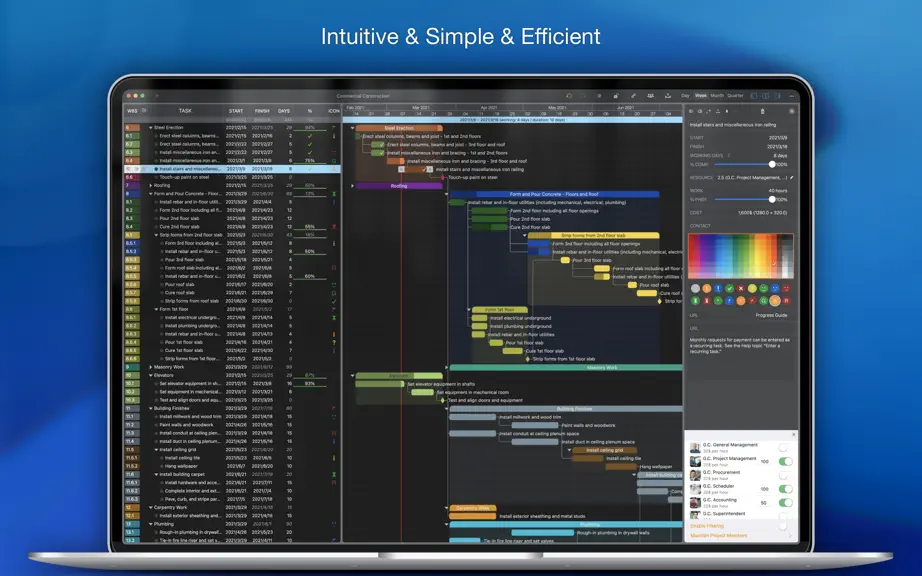Viewport: 922px width, 576px height.
Task: Select the gray blank circle status icon
Action: (696, 289)
